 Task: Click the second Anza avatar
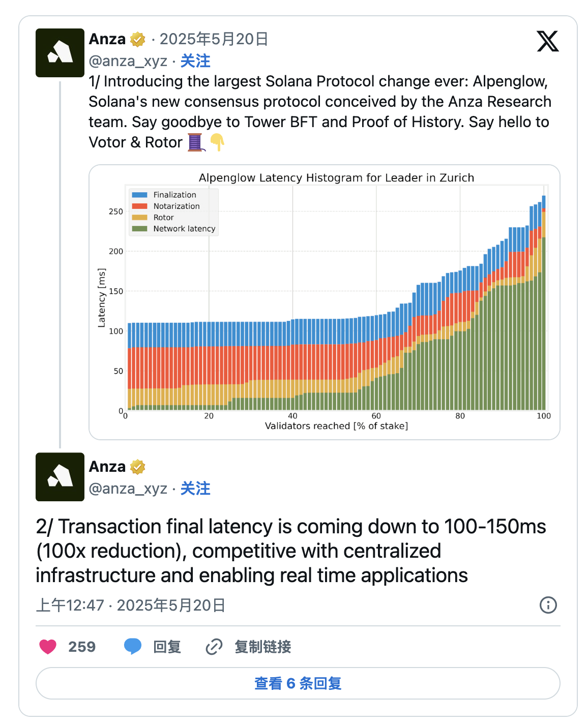(60, 477)
